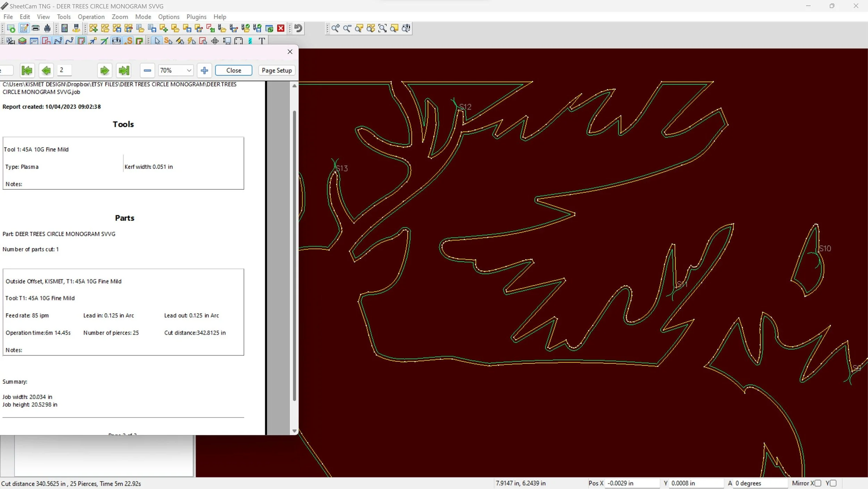Click the preview zoom out minus button
Image resolution: width=868 pixels, height=489 pixels.
[147, 70]
